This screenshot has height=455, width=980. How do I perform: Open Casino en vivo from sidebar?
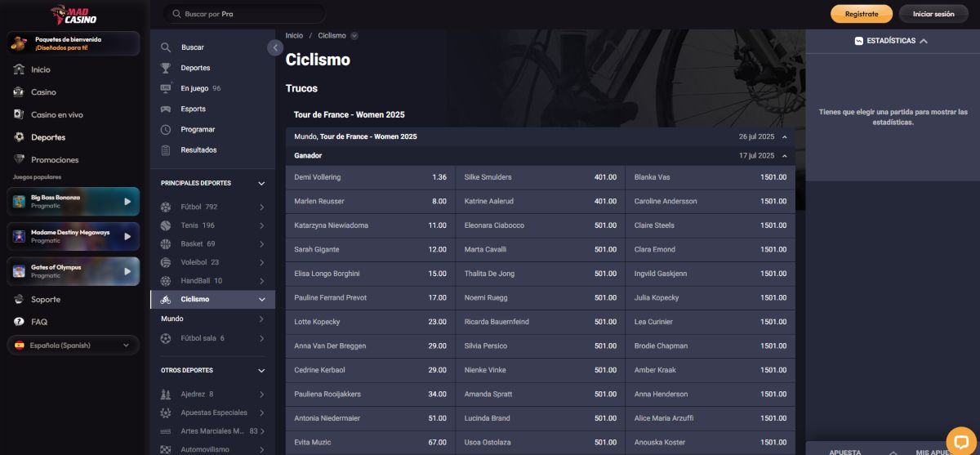(x=56, y=115)
